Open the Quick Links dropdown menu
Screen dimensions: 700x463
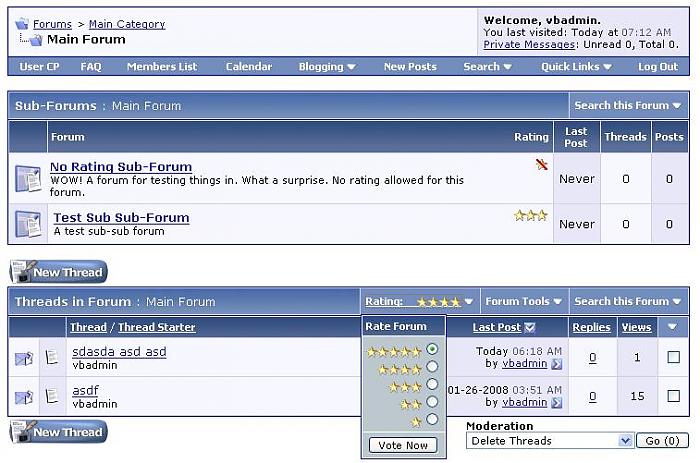pos(576,67)
